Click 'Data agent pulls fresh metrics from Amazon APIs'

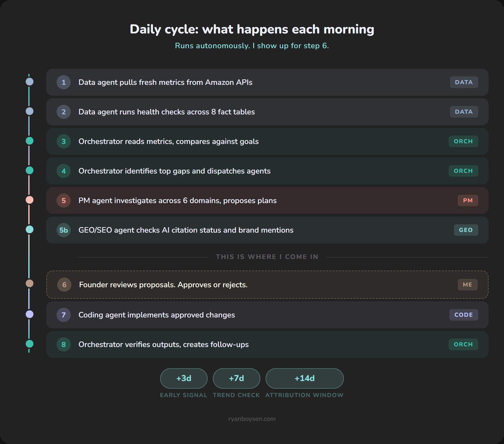click(166, 82)
